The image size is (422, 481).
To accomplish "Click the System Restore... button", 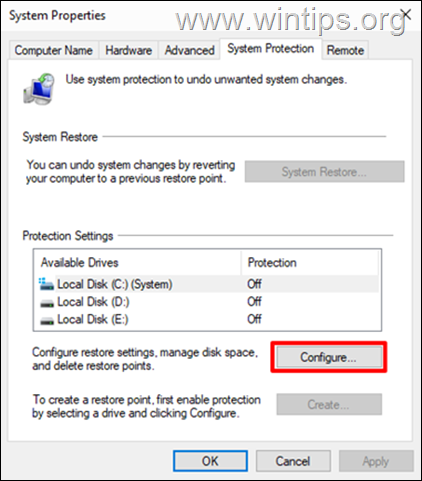I will click(324, 172).
